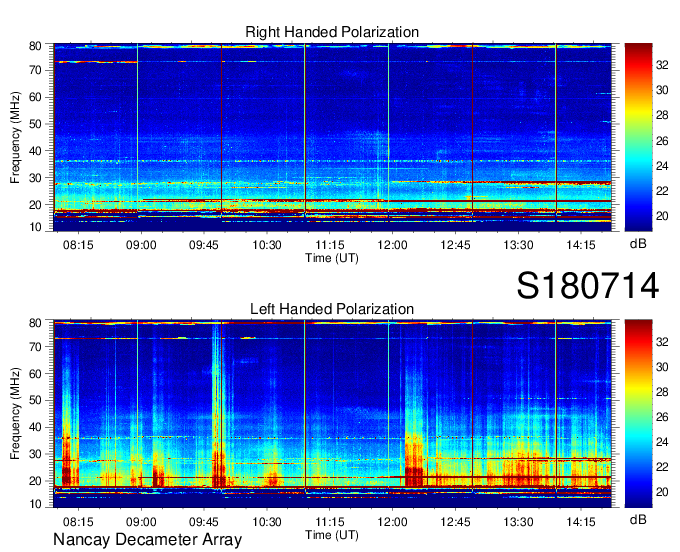Image resolution: width=680 pixels, height=552 pixels.
Task: Select 30 MHz tick on Left Handed frequency axis
Action: [x=36, y=454]
